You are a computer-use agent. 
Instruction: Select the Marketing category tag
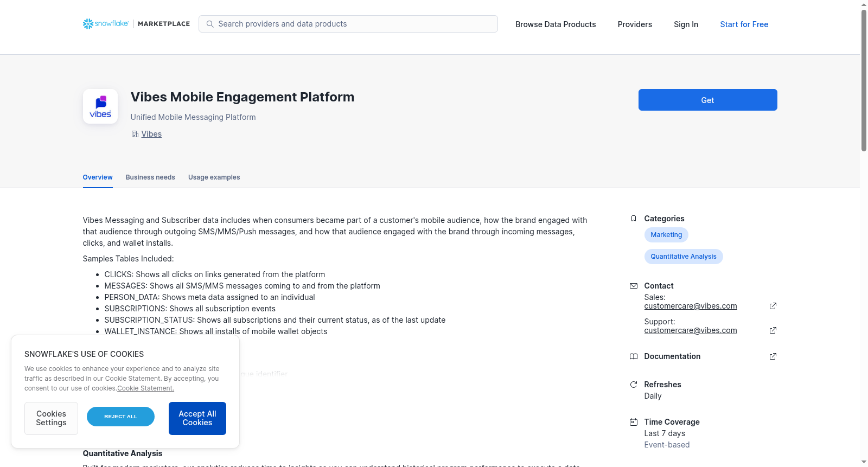666,235
